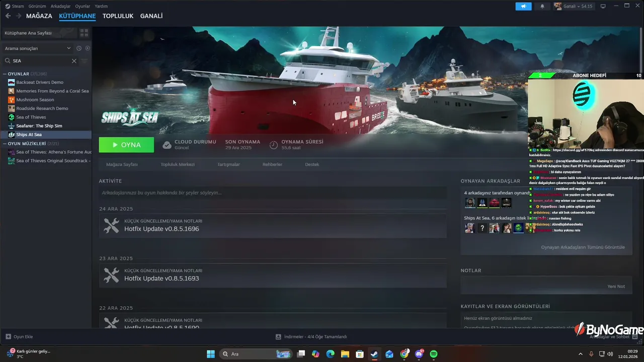Open the notifications bell
The height and width of the screenshot is (362, 644).
(x=542, y=6)
